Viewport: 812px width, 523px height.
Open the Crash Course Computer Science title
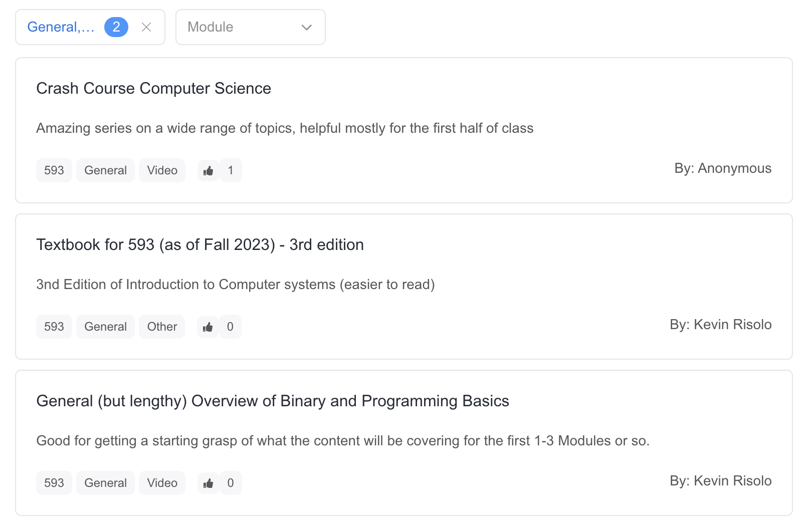point(153,88)
